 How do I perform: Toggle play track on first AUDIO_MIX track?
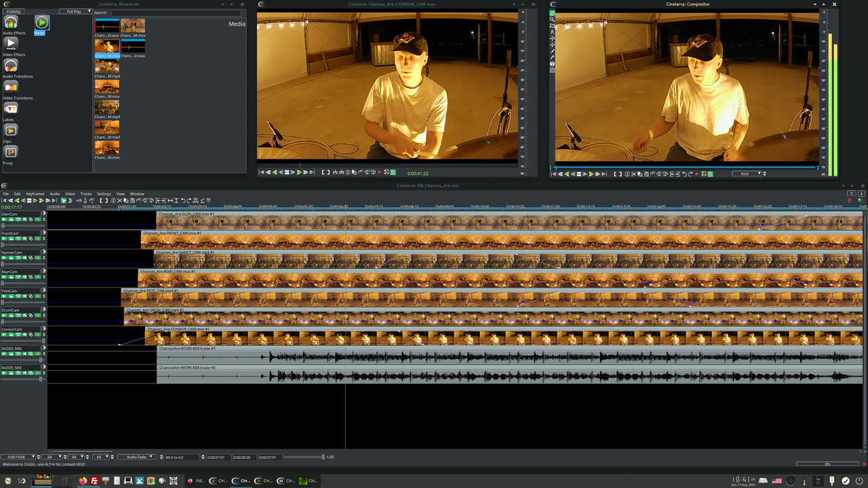coord(4,354)
